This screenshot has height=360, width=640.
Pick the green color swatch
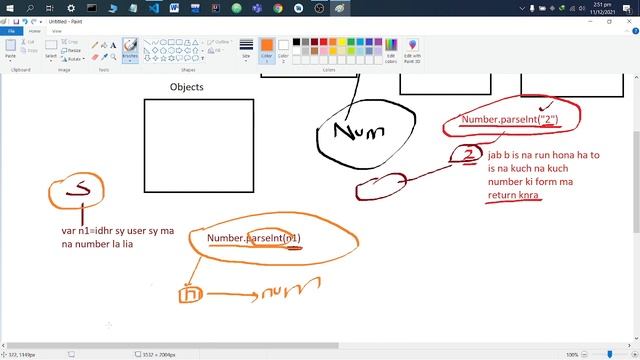(x=351, y=42)
